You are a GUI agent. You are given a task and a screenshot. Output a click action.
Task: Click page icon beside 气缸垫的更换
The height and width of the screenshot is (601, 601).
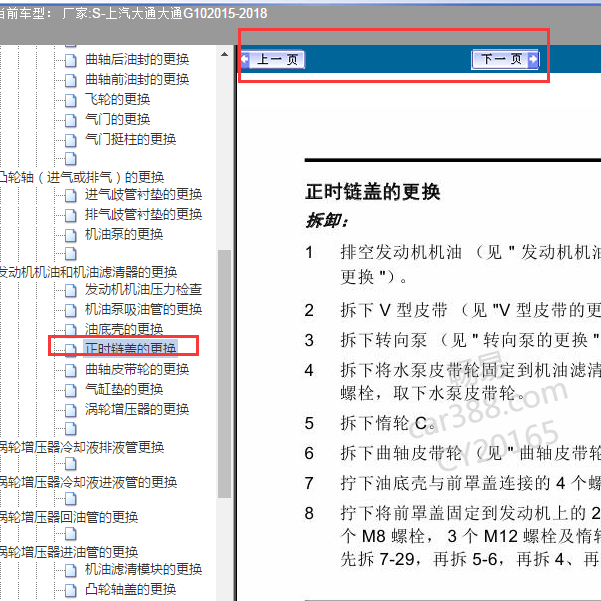point(71,390)
